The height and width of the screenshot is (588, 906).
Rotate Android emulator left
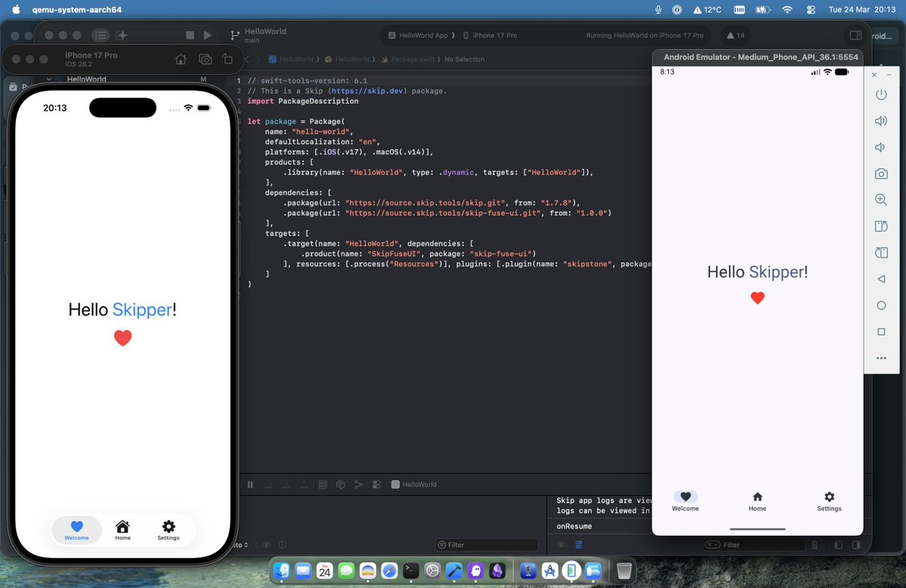tap(881, 226)
